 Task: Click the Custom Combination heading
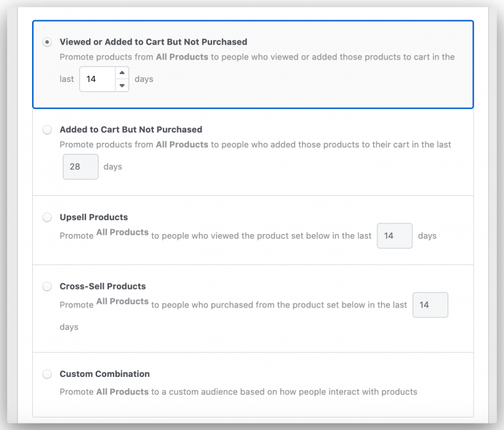[104, 374]
